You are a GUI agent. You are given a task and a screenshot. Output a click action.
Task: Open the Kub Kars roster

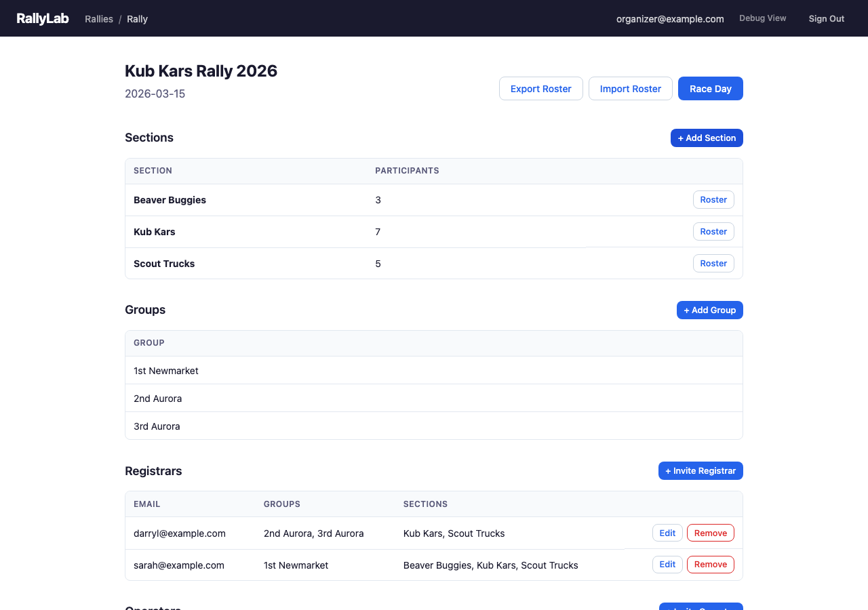click(x=713, y=232)
